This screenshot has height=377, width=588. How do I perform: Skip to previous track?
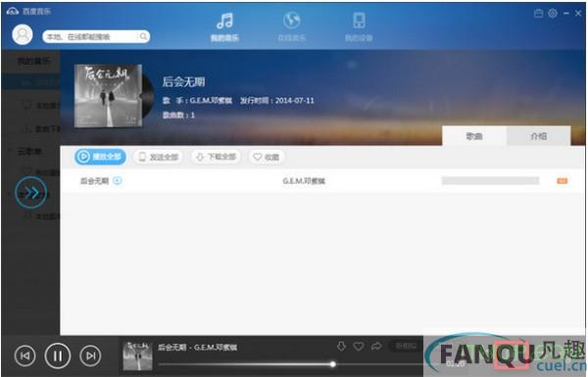pyautogui.click(x=25, y=355)
